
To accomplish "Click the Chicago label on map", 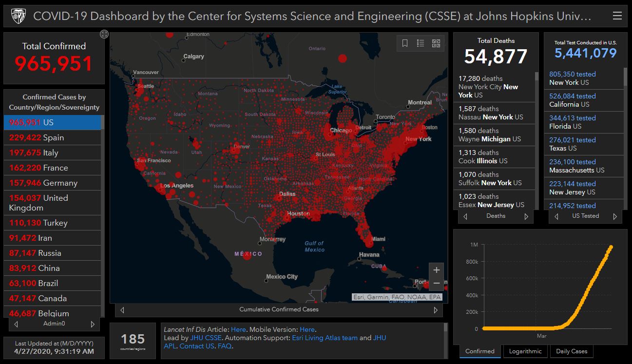I will click(341, 131).
